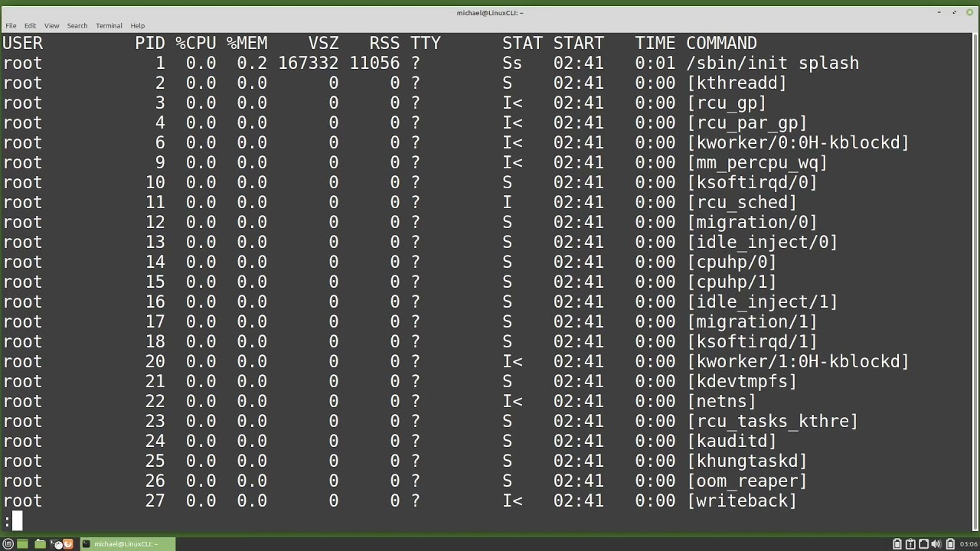The width and height of the screenshot is (980, 551).
Task: Click the volume speaker tray icon
Action: (936, 544)
